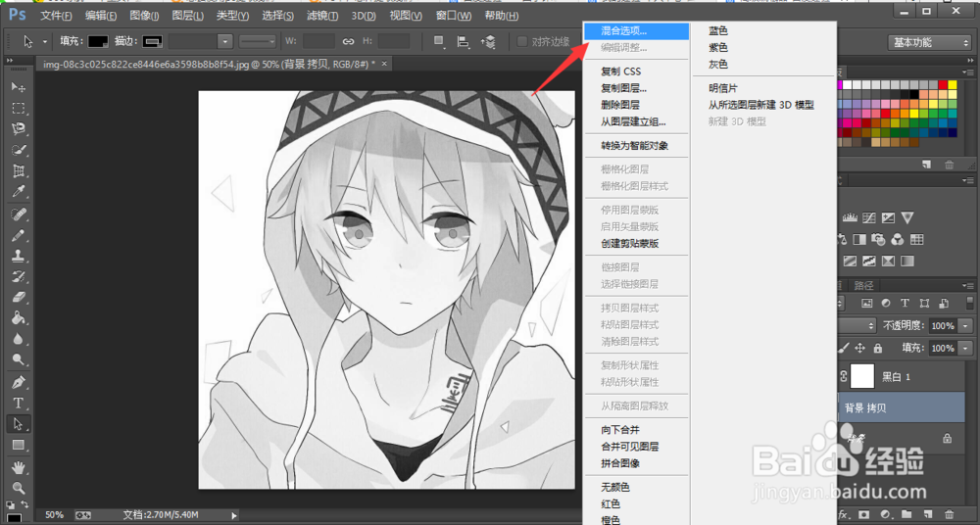The height and width of the screenshot is (525, 980).
Task: Select the Horizontal Type tool
Action: [18, 404]
